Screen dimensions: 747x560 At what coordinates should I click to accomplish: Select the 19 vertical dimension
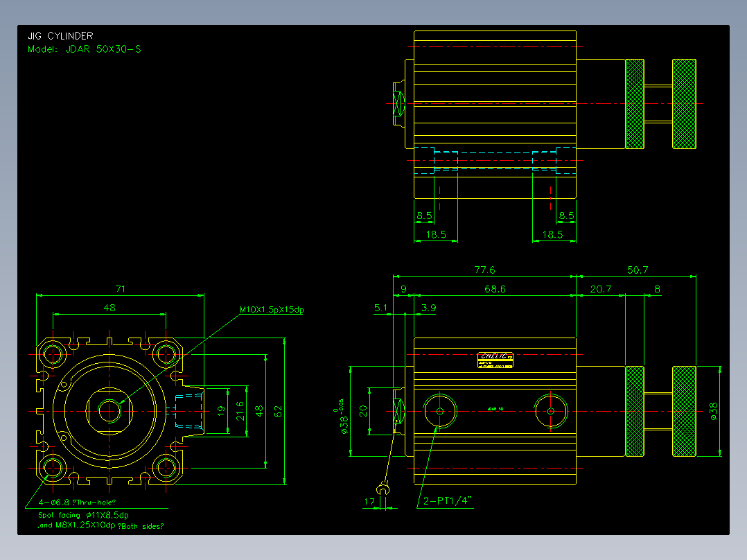[221, 411]
